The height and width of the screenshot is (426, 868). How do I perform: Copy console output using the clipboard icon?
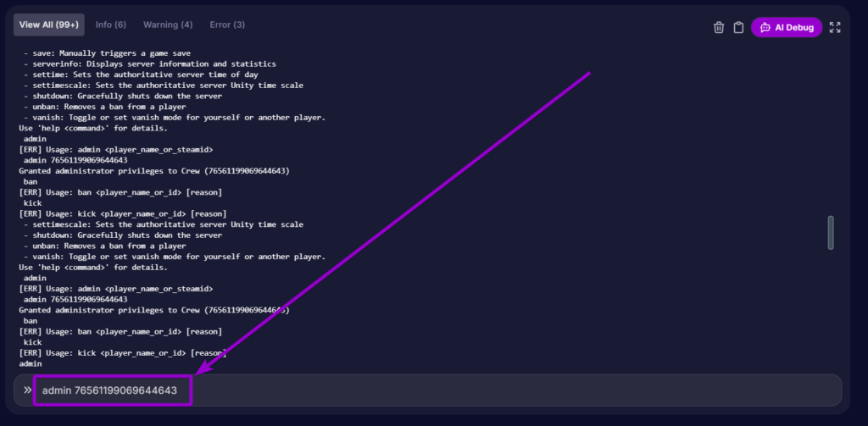pyautogui.click(x=738, y=27)
